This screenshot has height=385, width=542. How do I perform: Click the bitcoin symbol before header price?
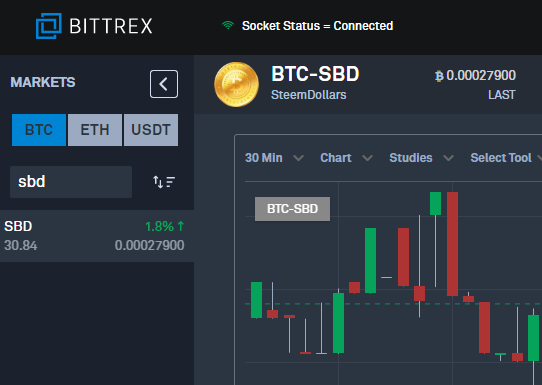pos(439,76)
